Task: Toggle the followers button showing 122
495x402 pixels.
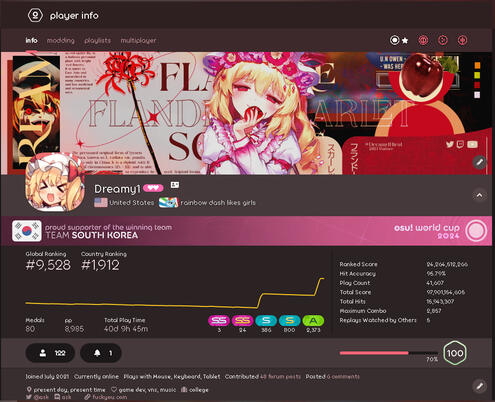Action: coord(50,353)
